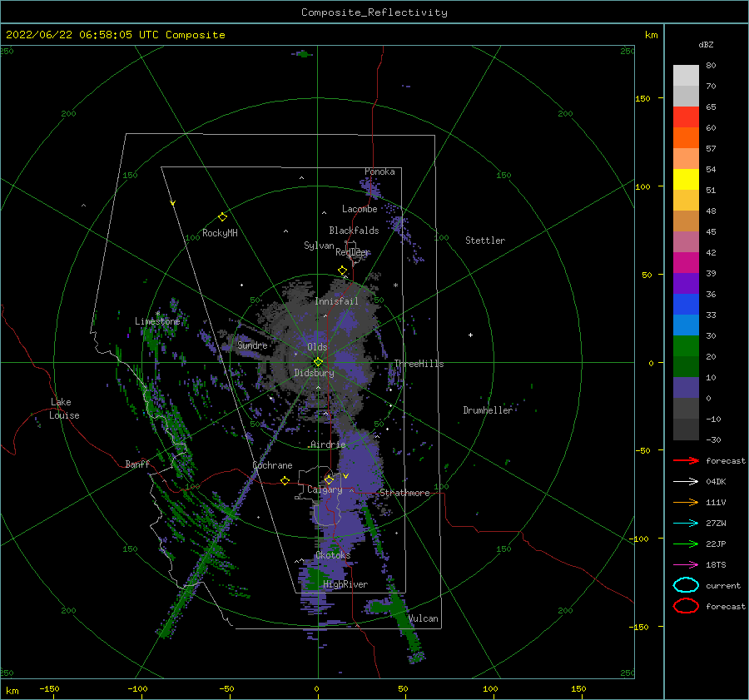
Task: Click the asterisk marker above Limestone
Action: point(157,314)
